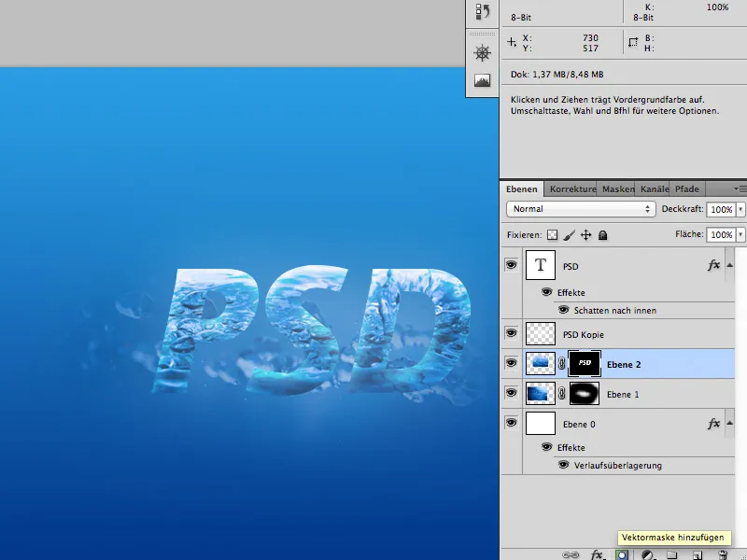Screen dimensions: 747x560
Task: Toggle Effekte visibility under Ebene 0
Action: (547, 447)
